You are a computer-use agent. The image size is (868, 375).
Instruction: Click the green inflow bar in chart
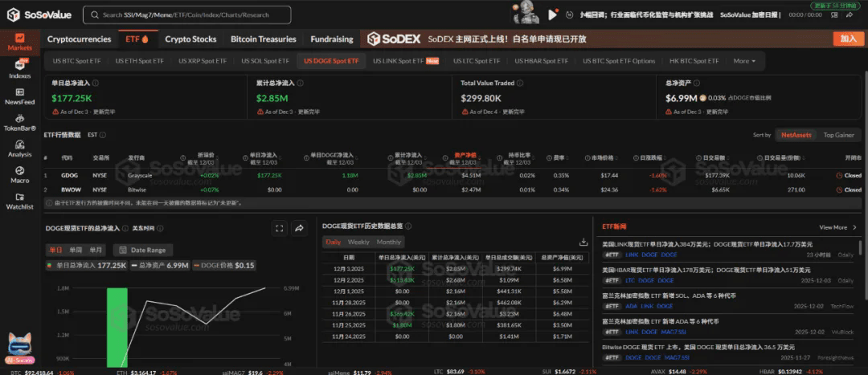pos(117,327)
